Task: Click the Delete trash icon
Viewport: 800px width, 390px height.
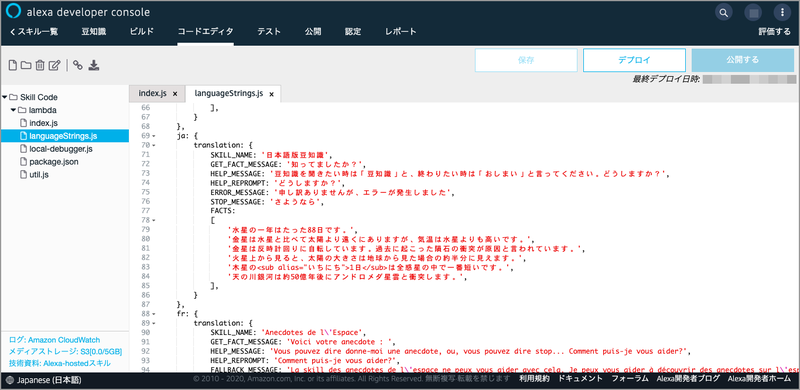Action: point(40,65)
